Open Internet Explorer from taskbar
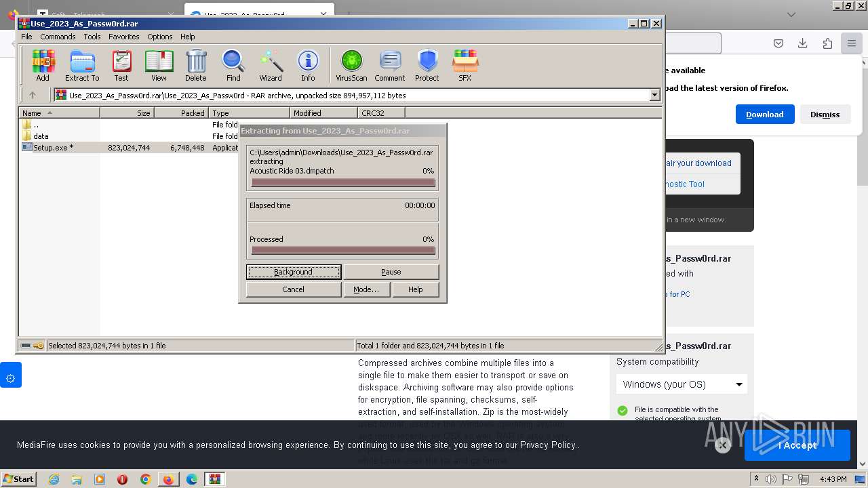The width and height of the screenshot is (868, 488). click(54, 479)
